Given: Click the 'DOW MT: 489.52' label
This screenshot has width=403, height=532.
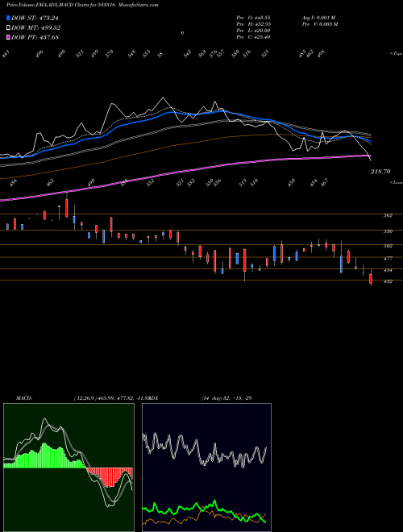Looking at the screenshot, I should click(x=35, y=28).
